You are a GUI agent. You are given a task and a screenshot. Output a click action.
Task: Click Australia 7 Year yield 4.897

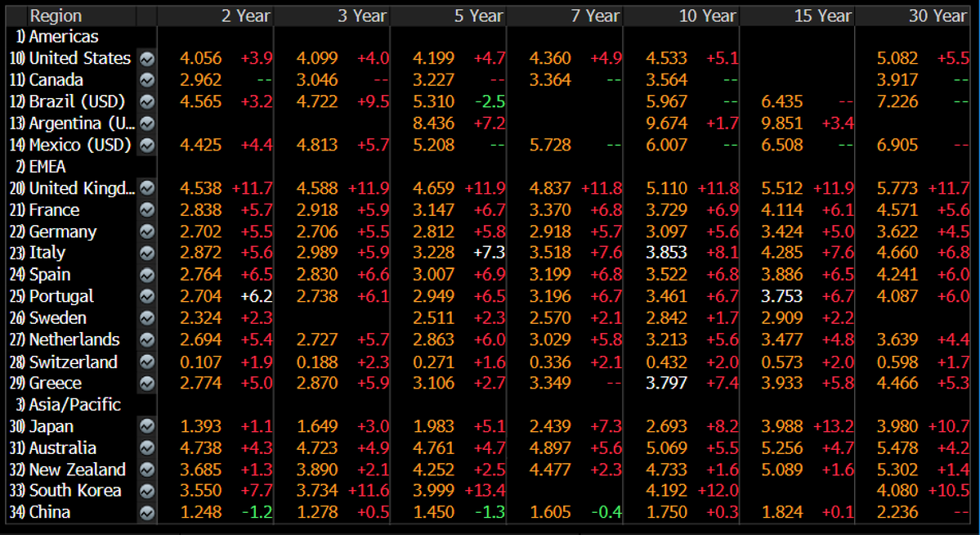coord(550,448)
